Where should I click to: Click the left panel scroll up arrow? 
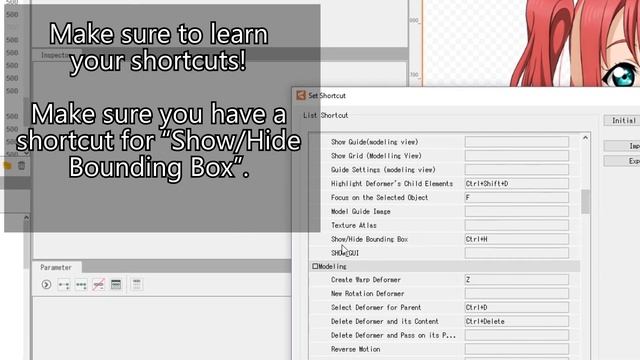(26, 218)
